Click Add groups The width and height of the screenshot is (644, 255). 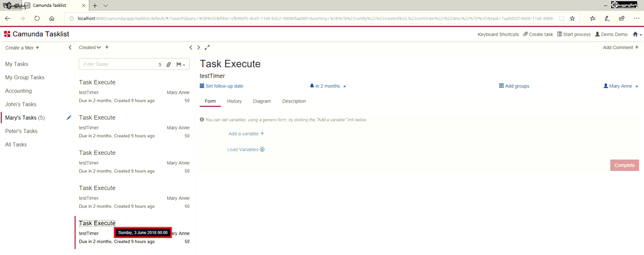514,86
